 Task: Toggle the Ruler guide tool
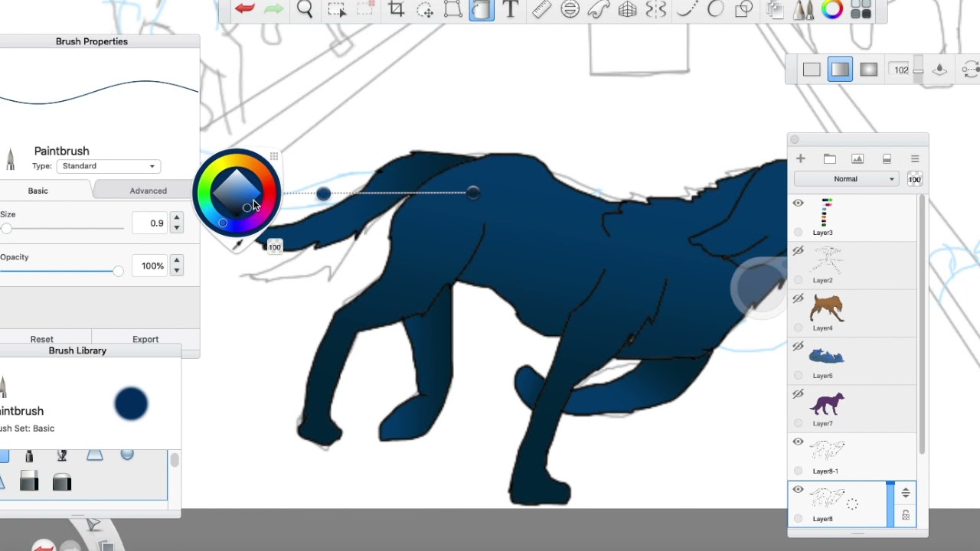point(541,9)
